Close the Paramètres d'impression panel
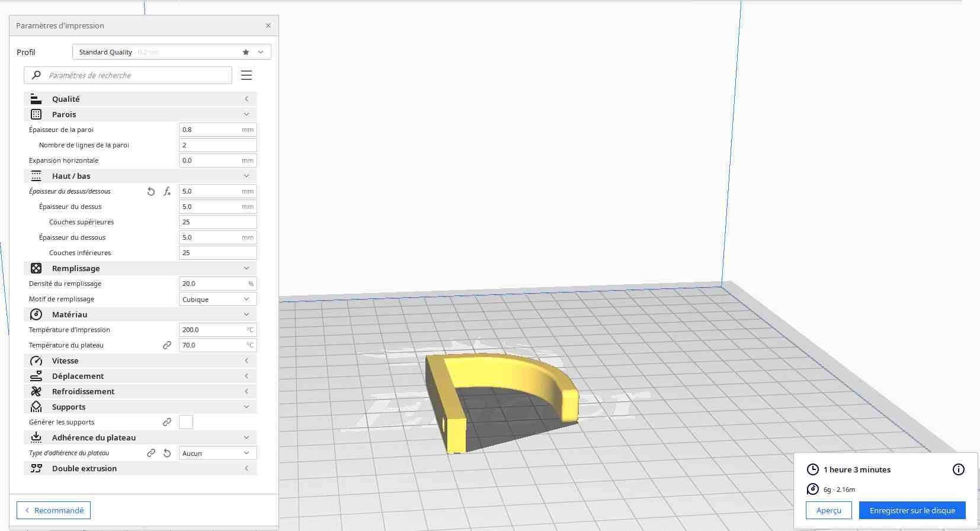The height and width of the screenshot is (531, 980). [268, 25]
